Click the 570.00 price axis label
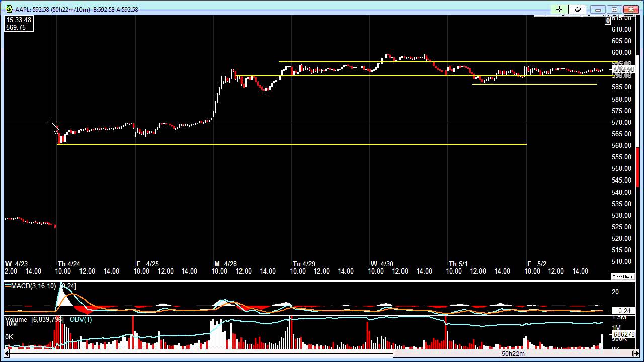 (x=621, y=122)
